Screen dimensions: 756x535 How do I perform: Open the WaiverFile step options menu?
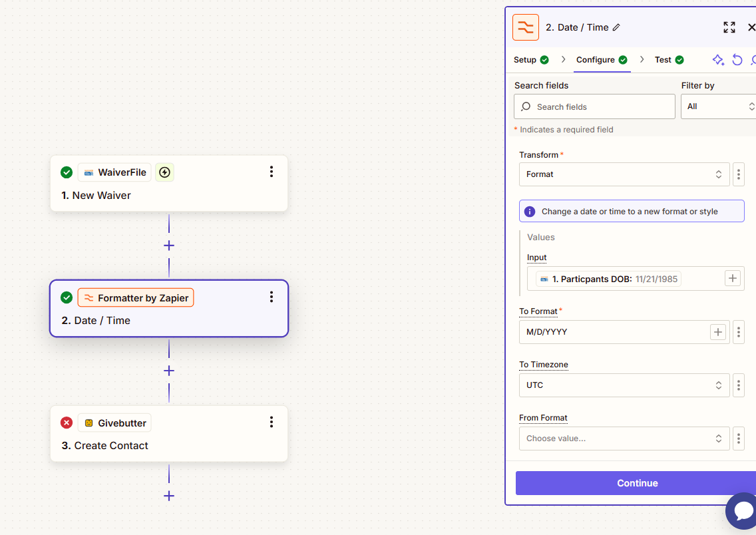pyautogui.click(x=272, y=172)
